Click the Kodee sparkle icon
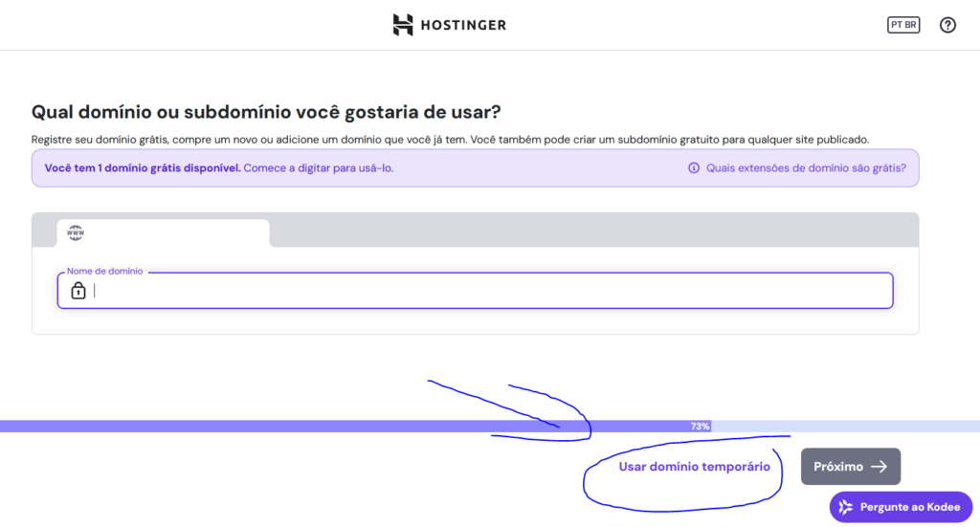 pyautogui.click(x=845, y=507)
